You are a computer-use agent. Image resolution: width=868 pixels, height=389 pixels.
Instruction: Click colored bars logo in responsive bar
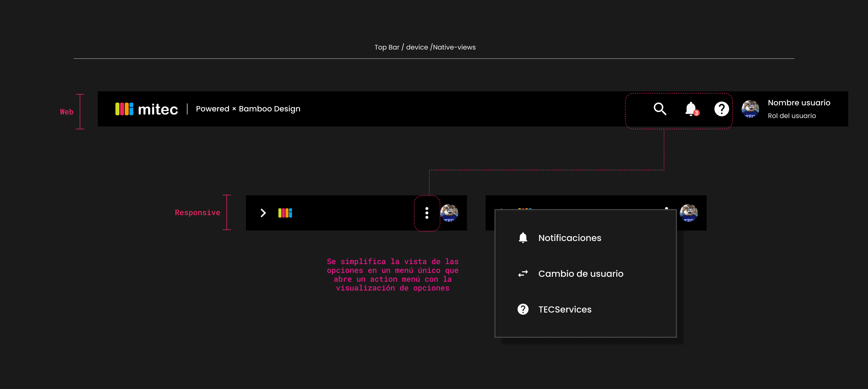pyautogui.click(x=285, y=213)
